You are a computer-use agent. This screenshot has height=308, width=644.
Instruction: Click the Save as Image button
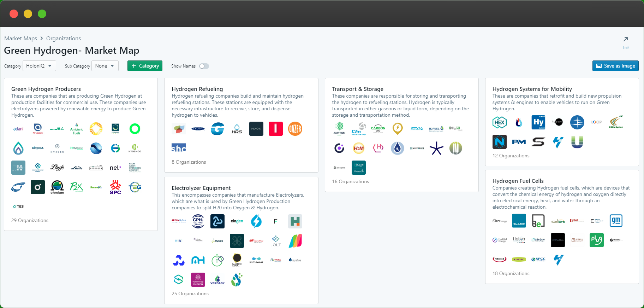click(615, 66)
